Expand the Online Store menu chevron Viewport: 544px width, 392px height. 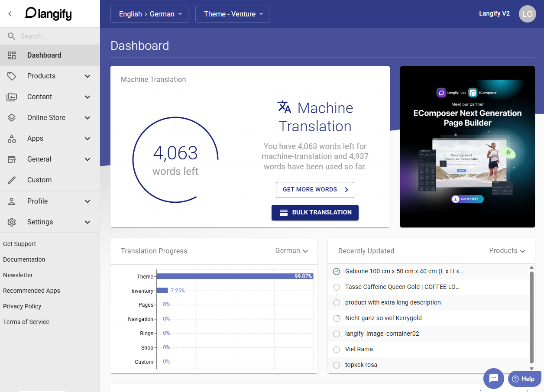[x=87, y=118]
